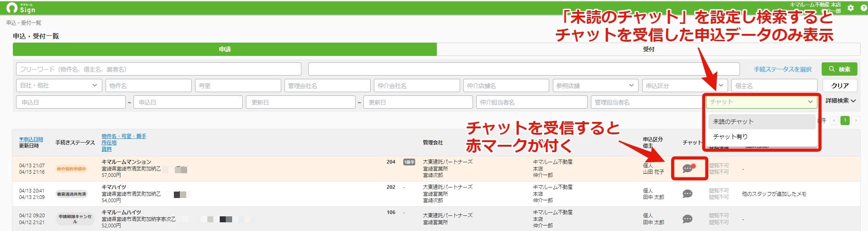This screenshot has height=231, width=868.
Task: Open the 参照店舗 dropdown
Action: (595, 85)
